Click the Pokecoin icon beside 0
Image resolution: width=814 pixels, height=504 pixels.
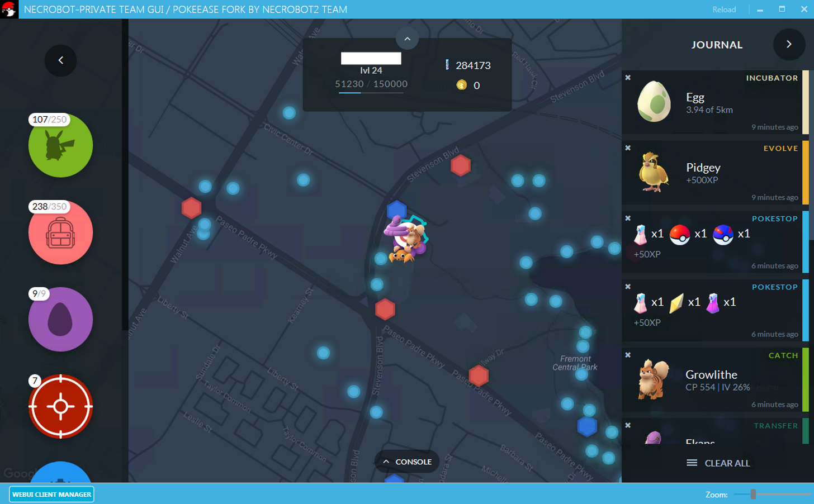click(461, 85)
